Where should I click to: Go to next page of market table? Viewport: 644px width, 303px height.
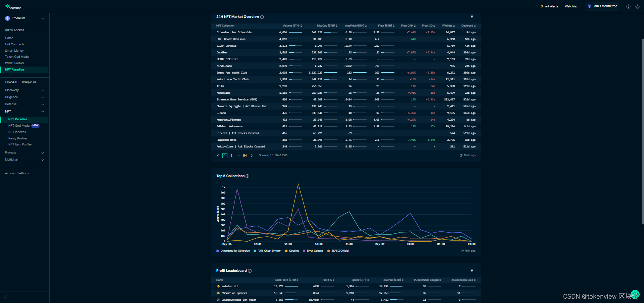tap(252, 156)
